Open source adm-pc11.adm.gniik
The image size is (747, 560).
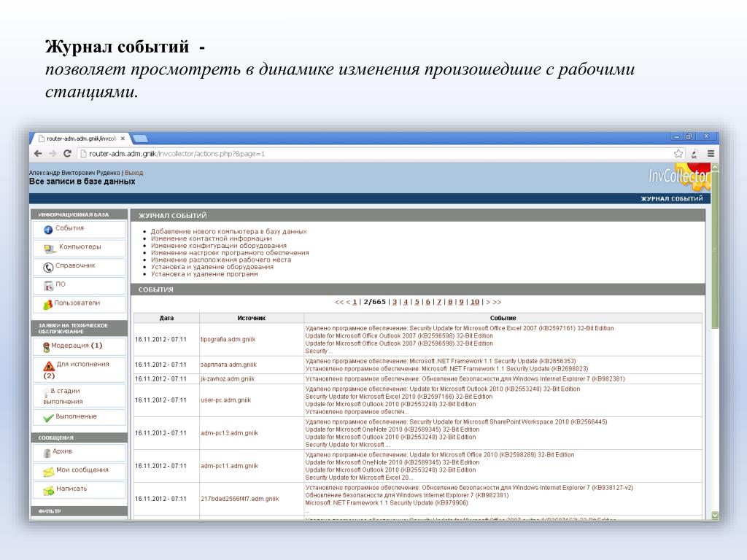(229, 466)
